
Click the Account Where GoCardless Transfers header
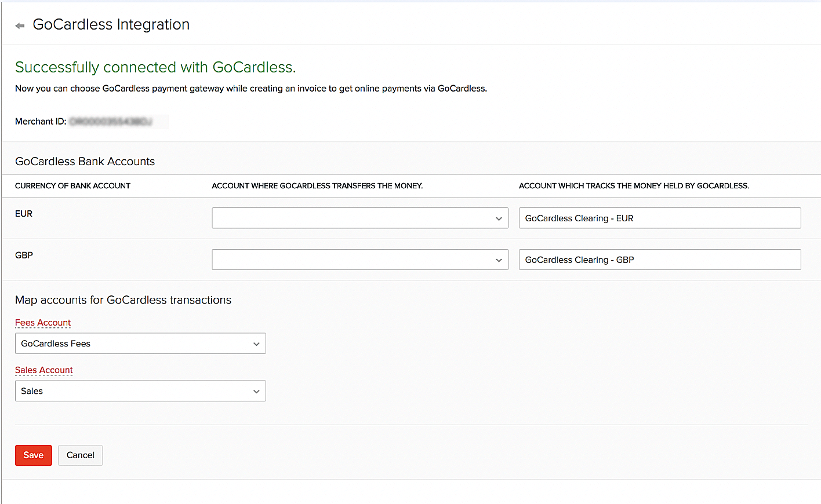[x=317, y=186]
